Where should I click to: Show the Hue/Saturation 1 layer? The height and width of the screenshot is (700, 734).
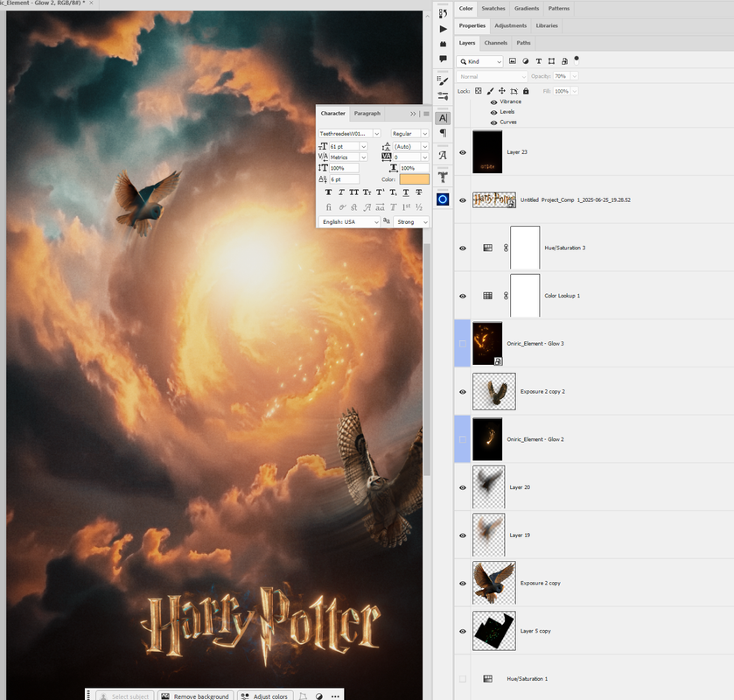coord(463,679)
